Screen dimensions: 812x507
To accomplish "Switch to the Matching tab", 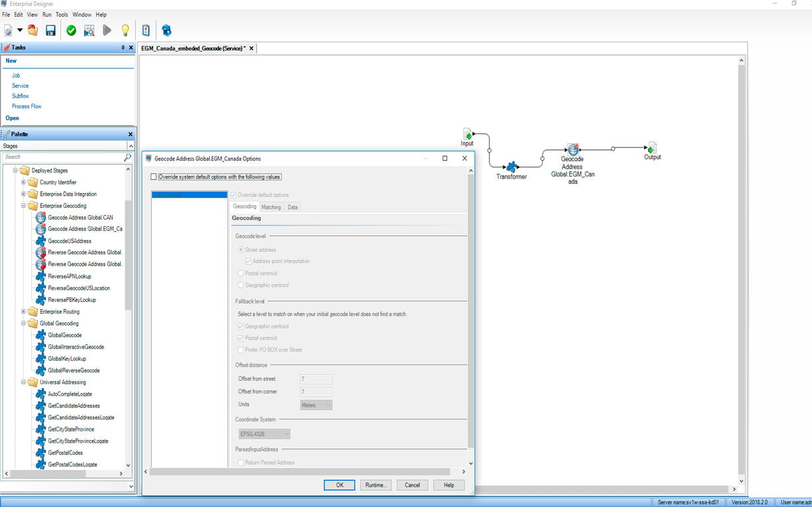I will 271,206.
